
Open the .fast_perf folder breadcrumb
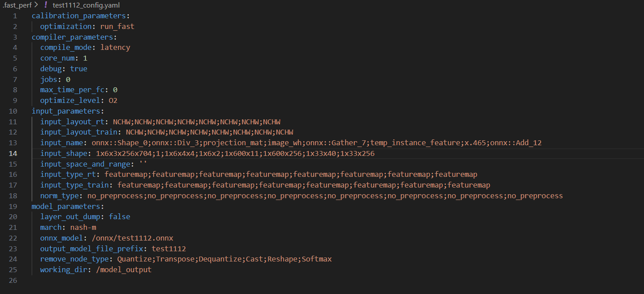[x=16, y=5]
